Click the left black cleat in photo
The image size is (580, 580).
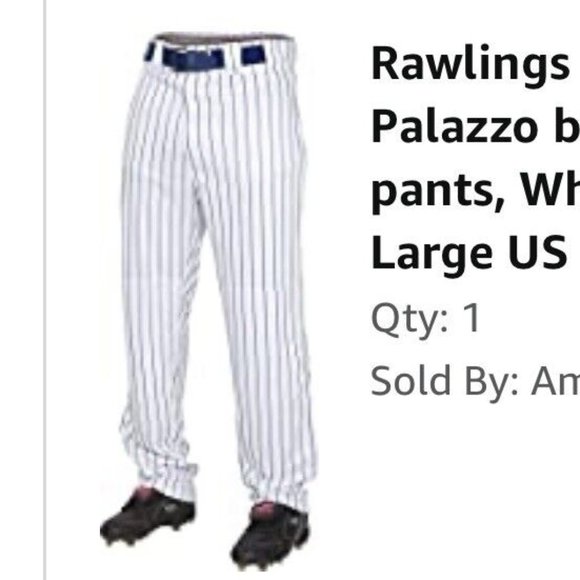click(x=147, y=517)
